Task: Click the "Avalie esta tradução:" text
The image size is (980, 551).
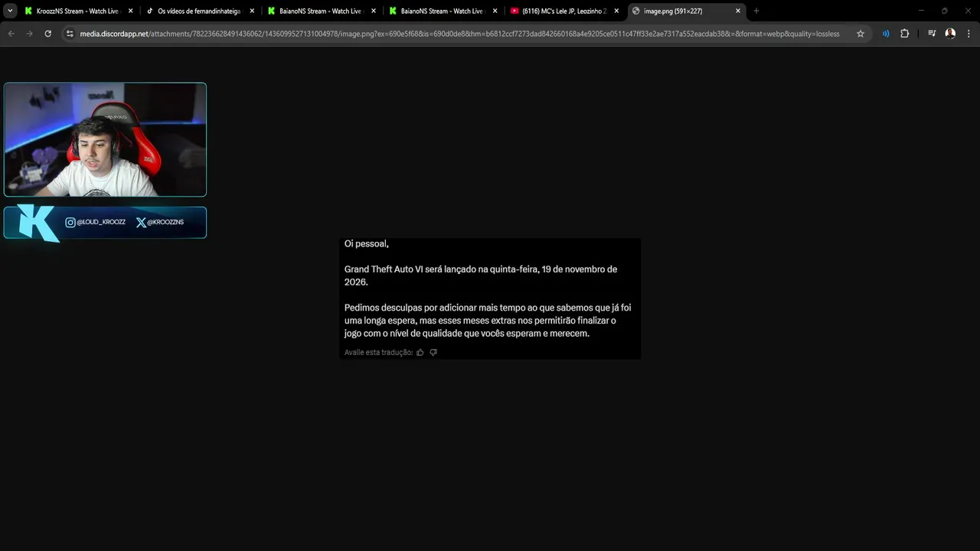Action: tap(378, 353)
